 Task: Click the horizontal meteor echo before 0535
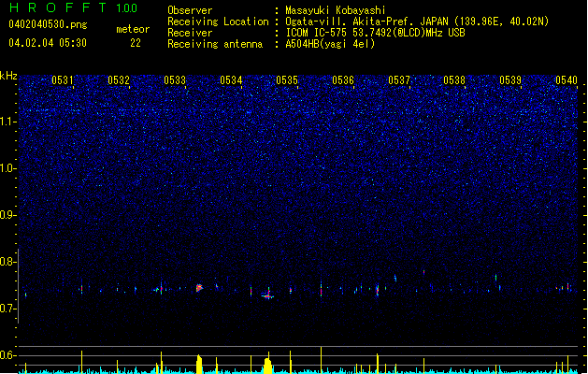click(x=267, y=296)
